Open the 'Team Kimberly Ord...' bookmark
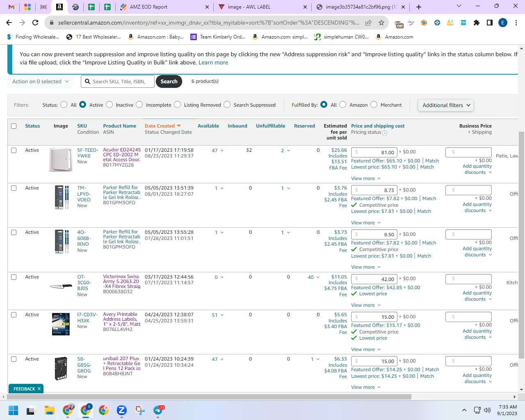 click(x=218, y=37)
